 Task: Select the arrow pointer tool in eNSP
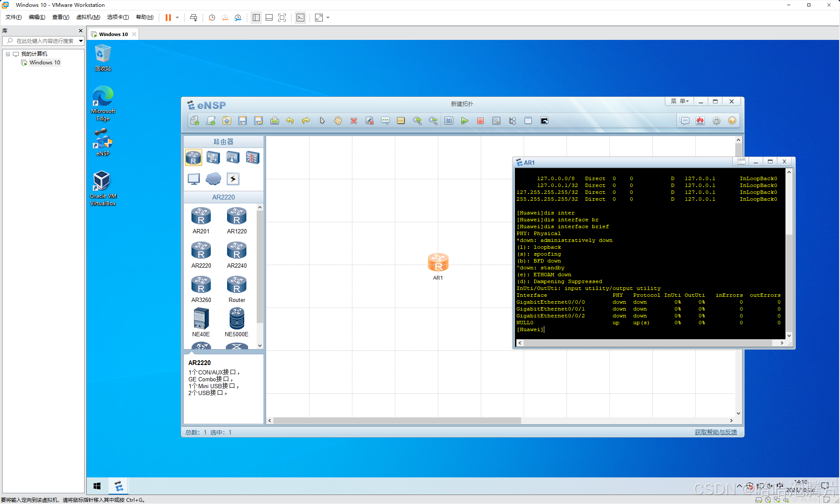[322, 121]
